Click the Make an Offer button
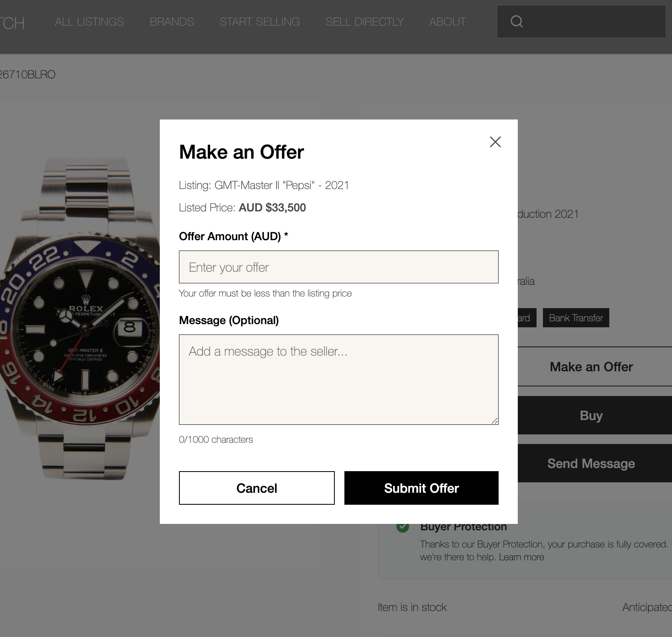Screen dimensions: 672x637 [x=591, y=366]
